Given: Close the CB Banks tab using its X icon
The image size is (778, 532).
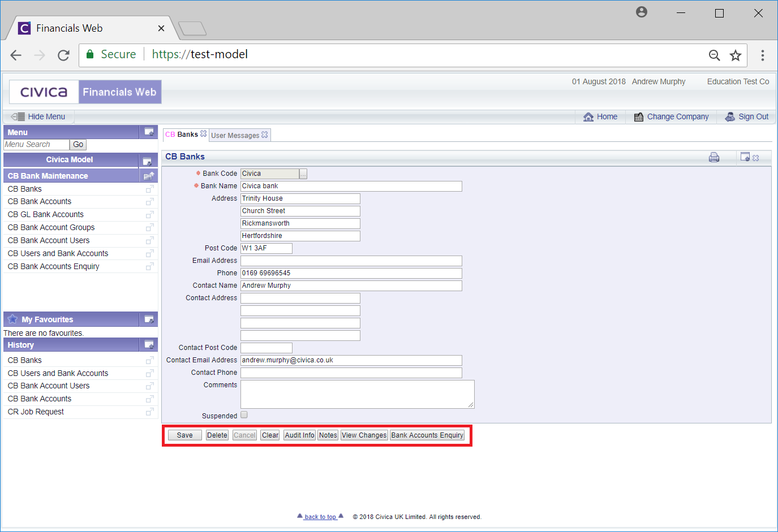Looking at the screenshot, I should [x=204, y=134].
